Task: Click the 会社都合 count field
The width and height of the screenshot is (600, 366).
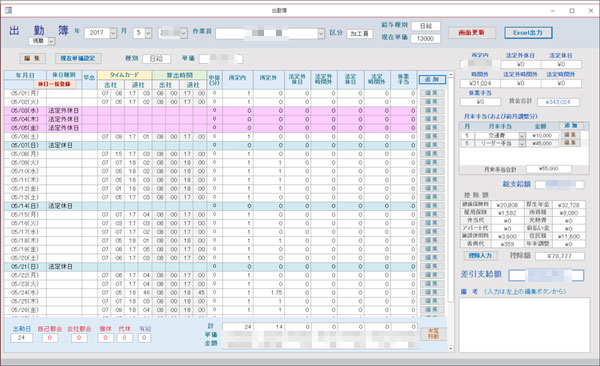Action: click(79, 338)
